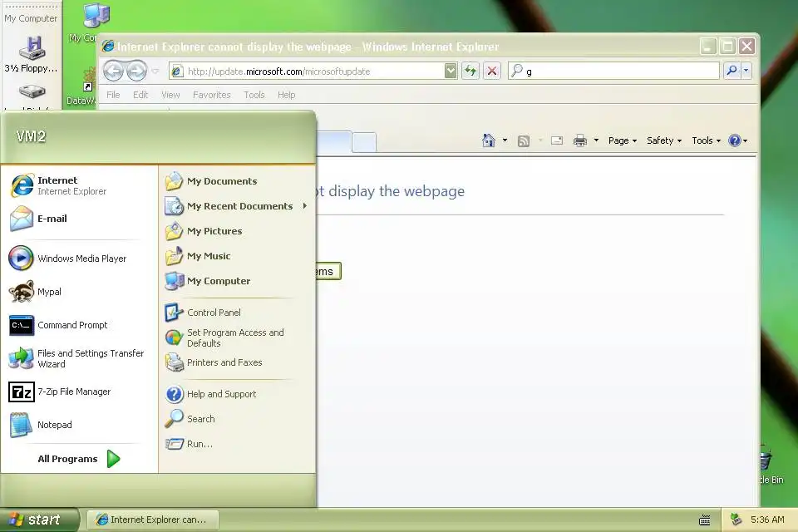
Task: Open the Safety dropdown menu
Action: click(664, 140)
